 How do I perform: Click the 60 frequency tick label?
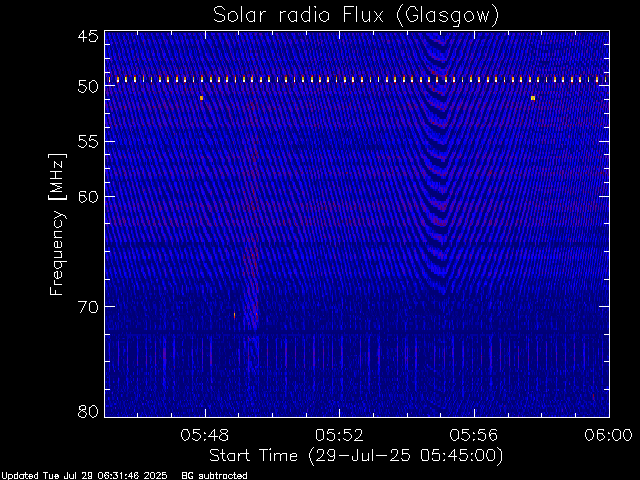88,196
